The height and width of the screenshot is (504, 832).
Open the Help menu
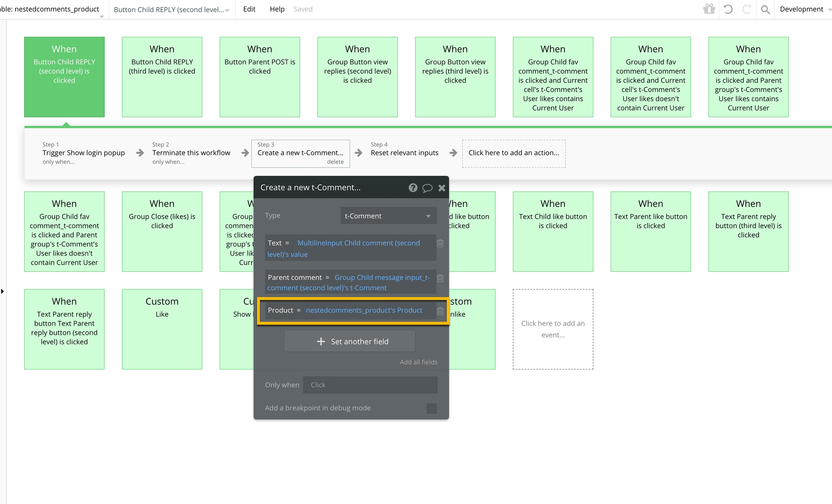[x=277, y=9]
